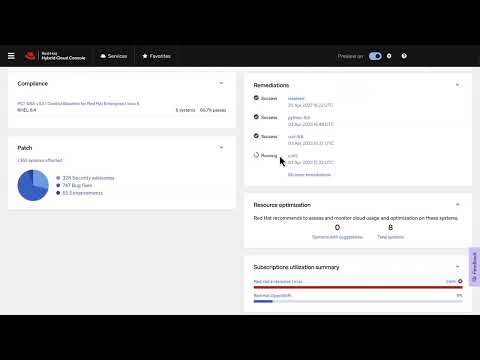Open the Red Hat OpenShift subscription link
The height and width of the screenshot is (360, 480).
(272, 296)
